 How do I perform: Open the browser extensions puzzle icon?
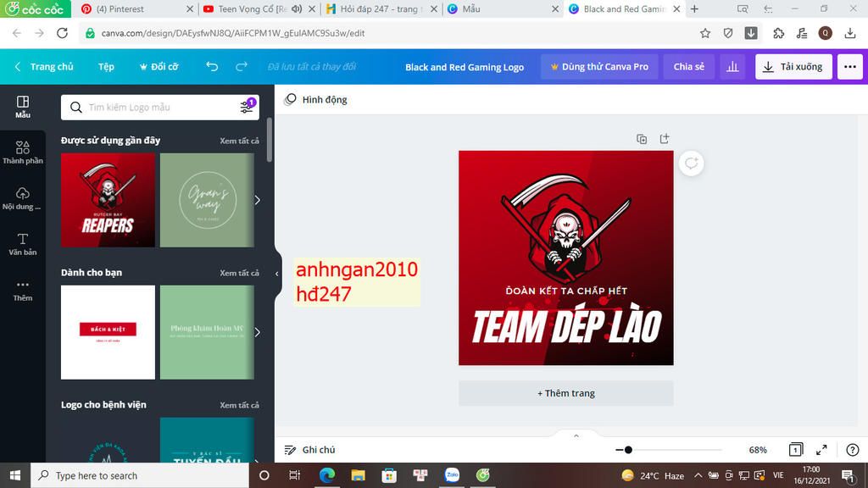(778, 33)
